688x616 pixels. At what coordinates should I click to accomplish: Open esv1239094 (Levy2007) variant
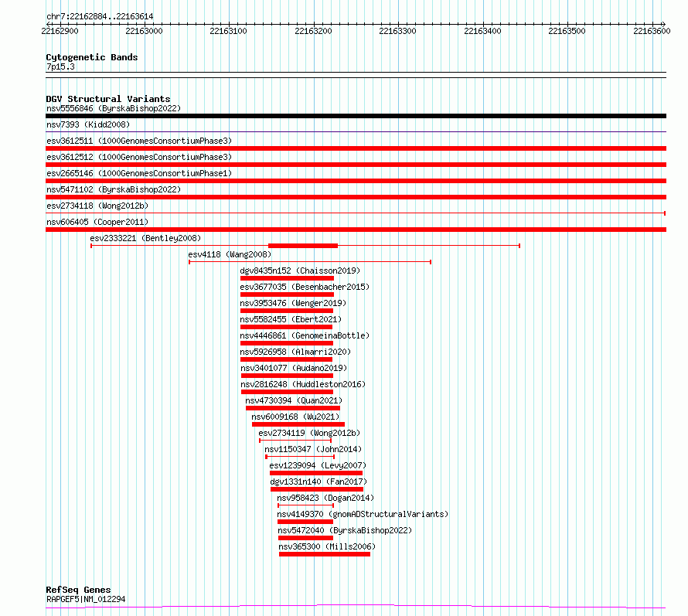coord(318,465)
